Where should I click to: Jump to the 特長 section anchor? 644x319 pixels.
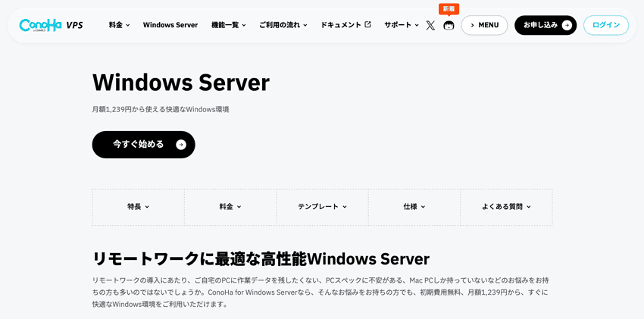[138, 207]
